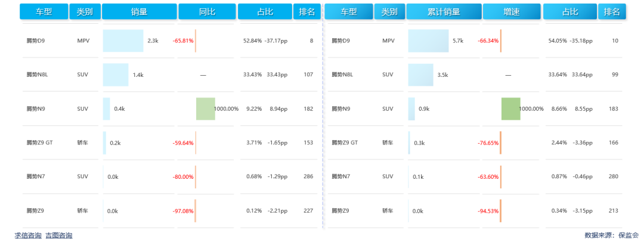Click the left 同比 column header
Screen dimensions: 644x242
207,11
